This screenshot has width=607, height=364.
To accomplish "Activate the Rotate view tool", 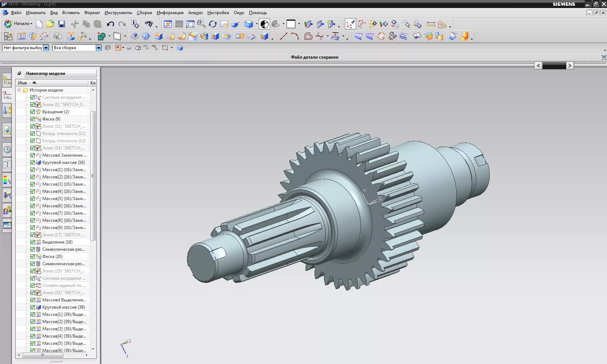I will (212, 24).
